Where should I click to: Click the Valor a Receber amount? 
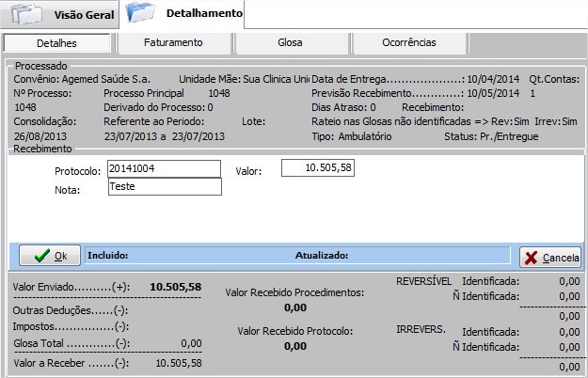178,362
